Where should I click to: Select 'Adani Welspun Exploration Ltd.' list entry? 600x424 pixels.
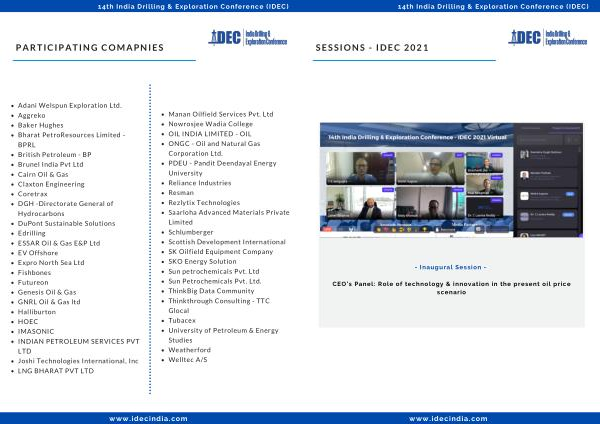(x=70, y=105)
